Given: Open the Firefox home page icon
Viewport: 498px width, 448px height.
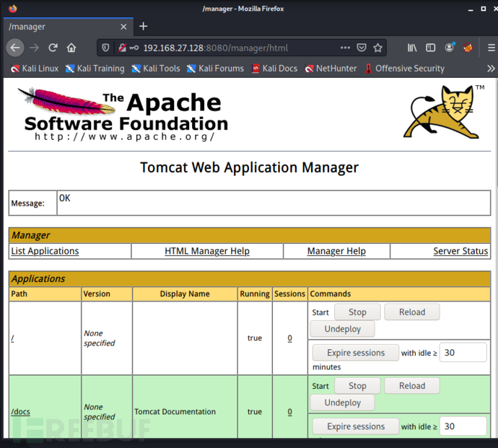Looking at the screenshot, I should (x=71, y=48).
